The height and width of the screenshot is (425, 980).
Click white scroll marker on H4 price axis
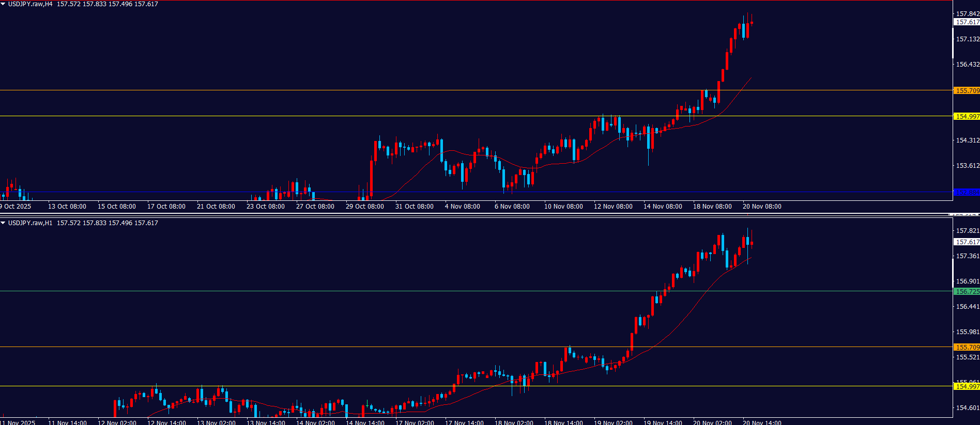click(x=953, y=44)
